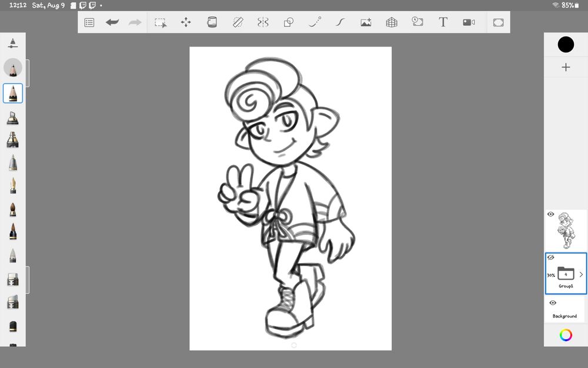Screen dimensions: 588x368
Task: Import an image into the canvas
Action: point(366,22)
